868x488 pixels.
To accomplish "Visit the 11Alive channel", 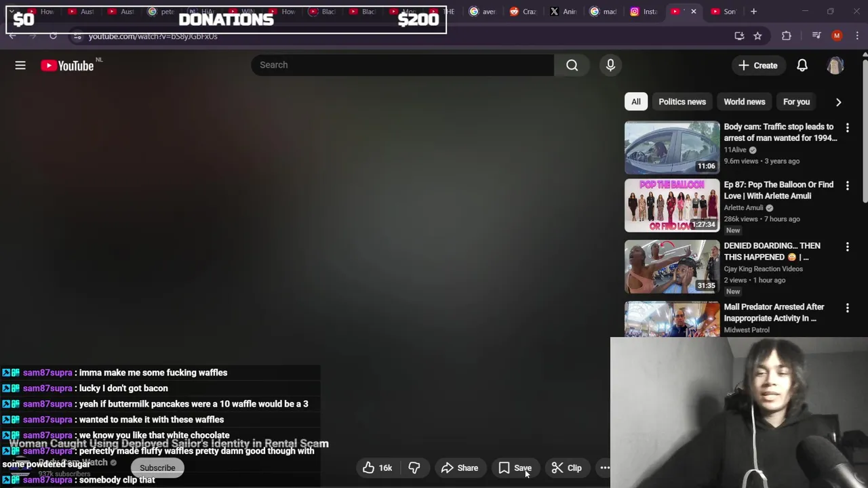I will 735,150.
